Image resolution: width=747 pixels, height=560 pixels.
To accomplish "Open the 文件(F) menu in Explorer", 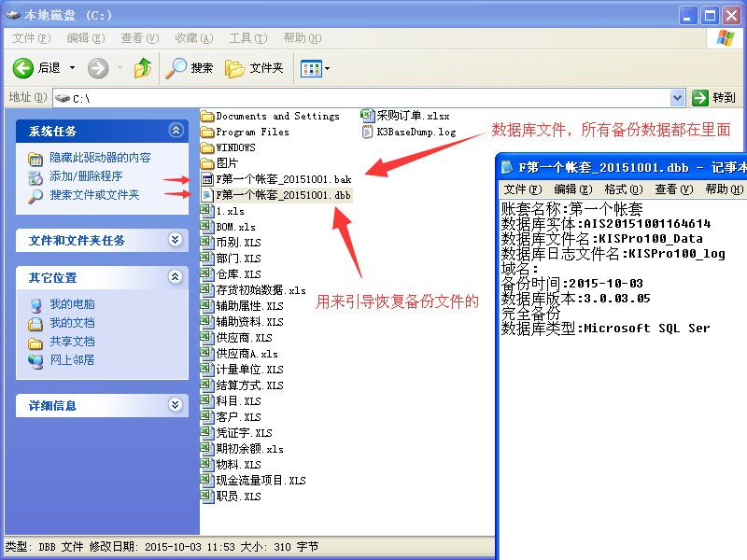I will [32, 38].
